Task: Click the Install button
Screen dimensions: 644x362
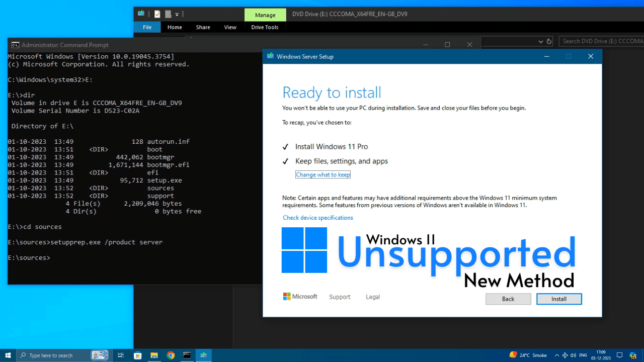Action: pyautogui.click(x=559, y=299)
